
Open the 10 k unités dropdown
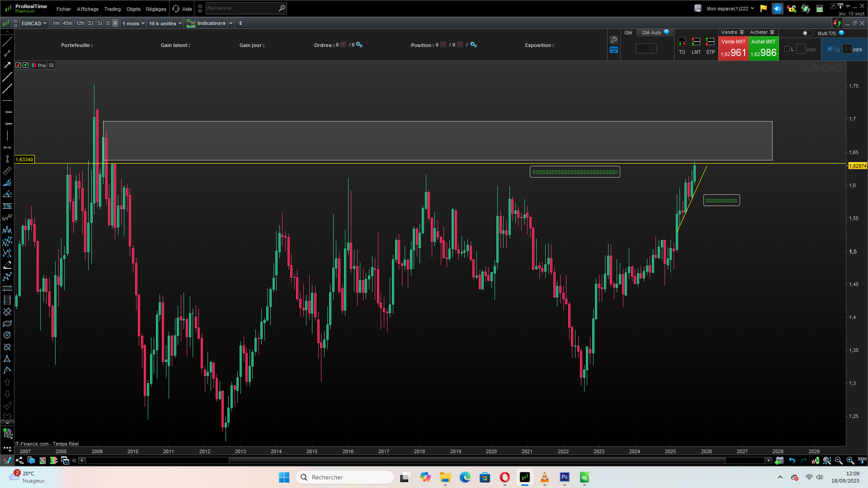(x=165, y=23)
